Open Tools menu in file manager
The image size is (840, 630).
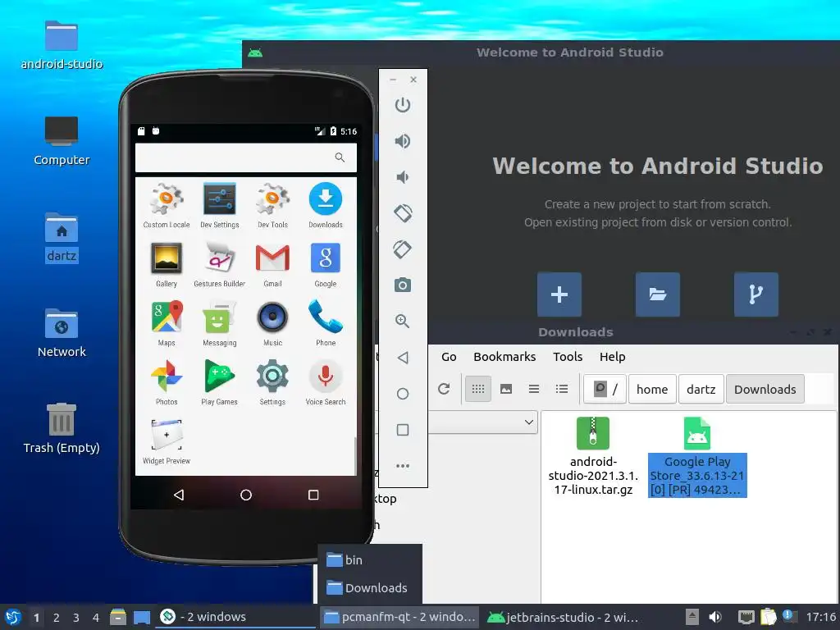(568, 357)
